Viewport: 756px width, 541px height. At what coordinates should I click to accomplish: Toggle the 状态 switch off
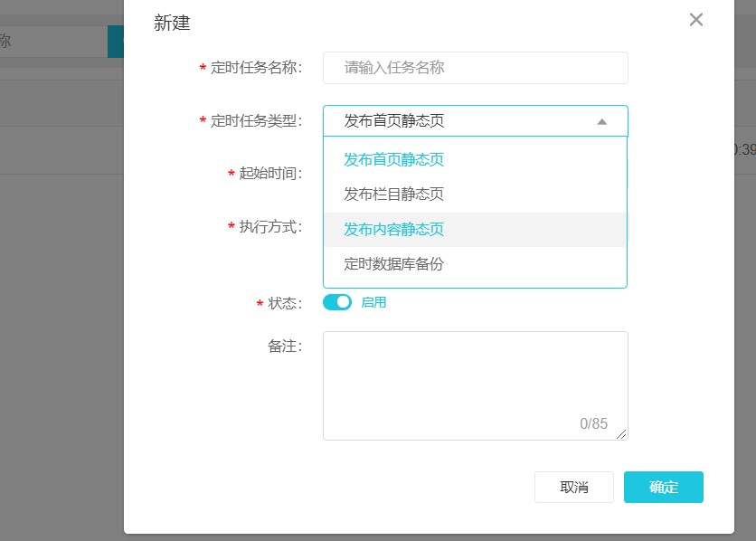click(x=337, y=302)
